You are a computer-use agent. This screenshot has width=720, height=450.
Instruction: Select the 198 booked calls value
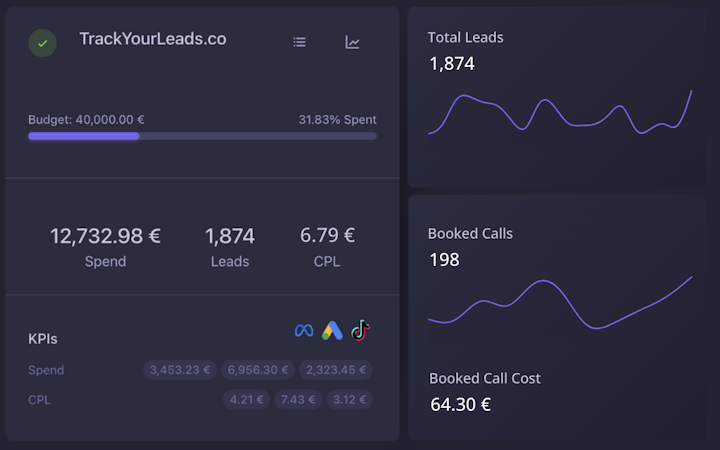click(x=444, y=260)
